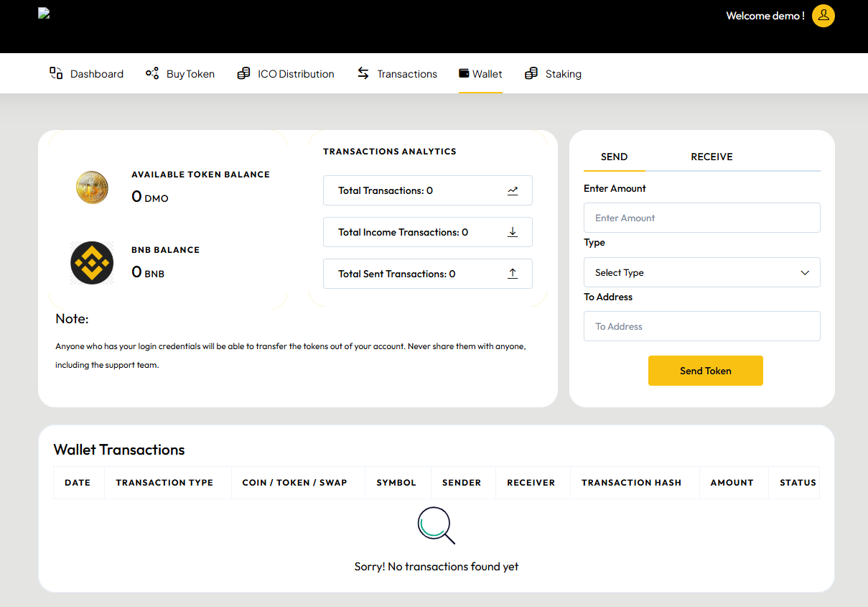Click into the To Address field
Screen dimensions: 868x607
click(701, 326)
